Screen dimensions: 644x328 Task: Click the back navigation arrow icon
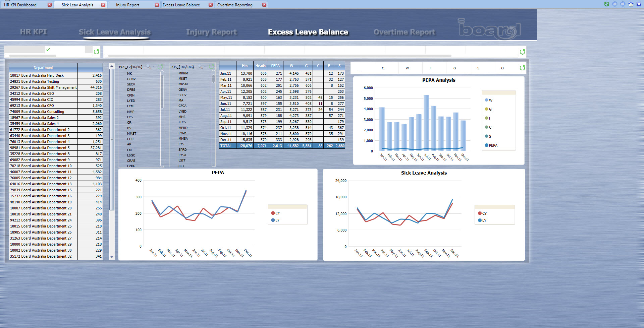[614, 4]
